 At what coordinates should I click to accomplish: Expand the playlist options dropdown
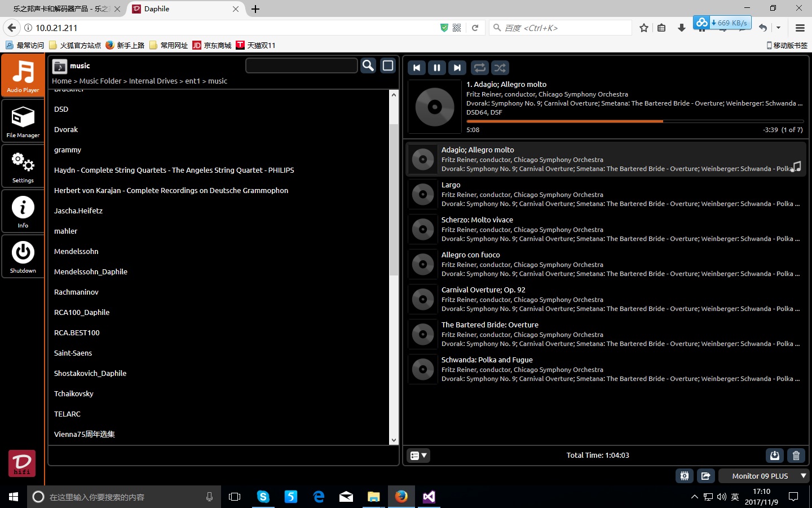pyautogui.click(x=418, y=456)
